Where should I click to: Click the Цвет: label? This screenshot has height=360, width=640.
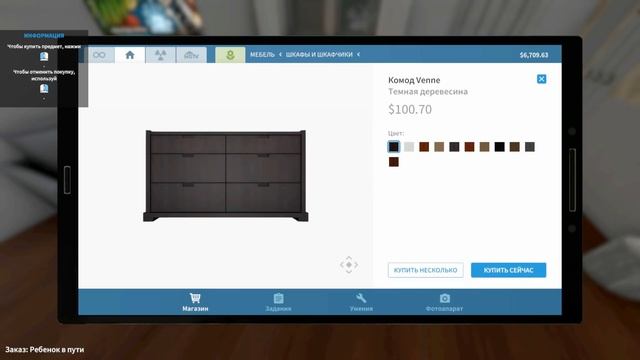pyautogui.click(x=396, y=133)
